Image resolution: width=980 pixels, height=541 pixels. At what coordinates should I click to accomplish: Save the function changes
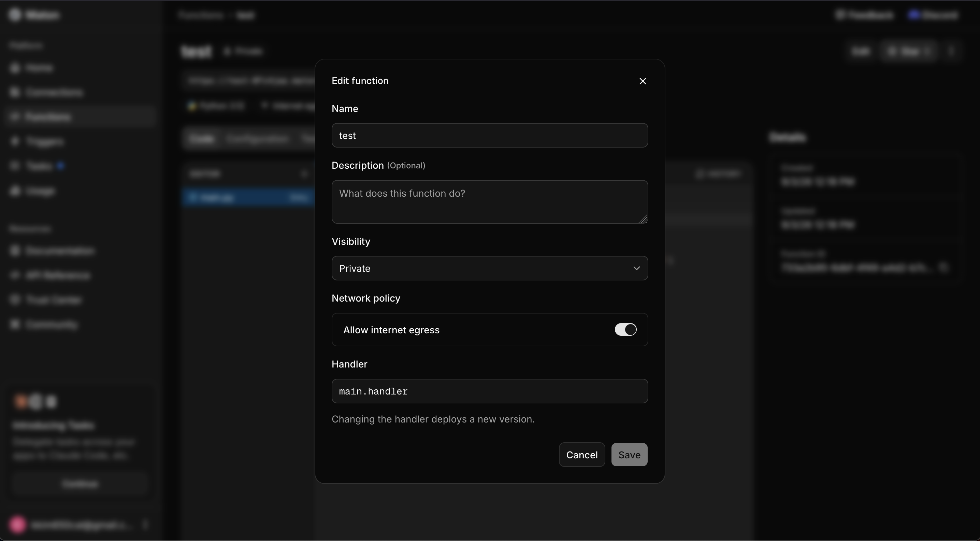(629, 455)
